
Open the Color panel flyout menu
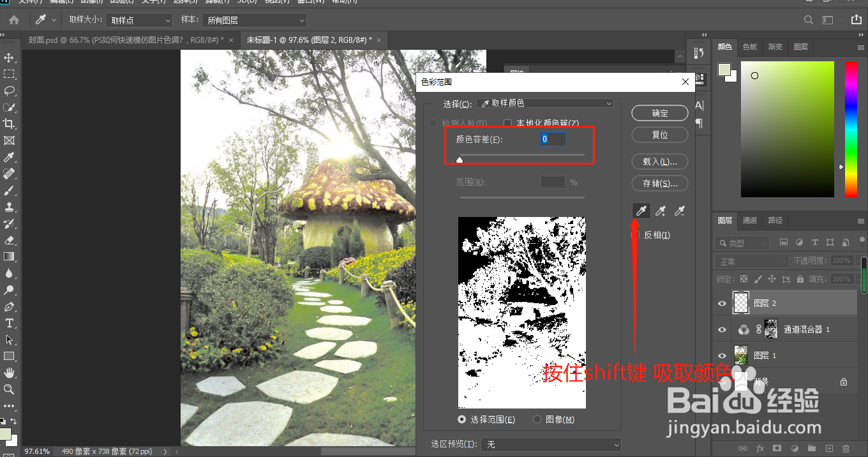pyautogui.click(x=860, y=47)
